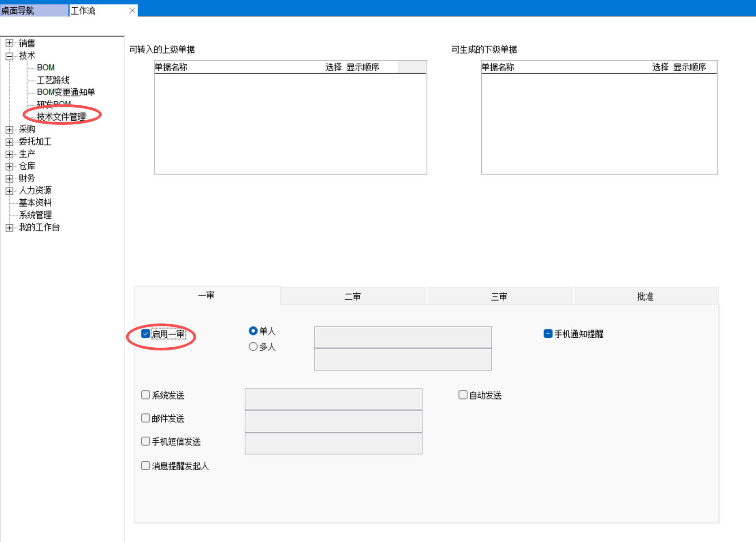Collapse the 技术 tree node
The width and height of the screenshot is (756, 542).
pyautogui.click(x=9, y=56)
